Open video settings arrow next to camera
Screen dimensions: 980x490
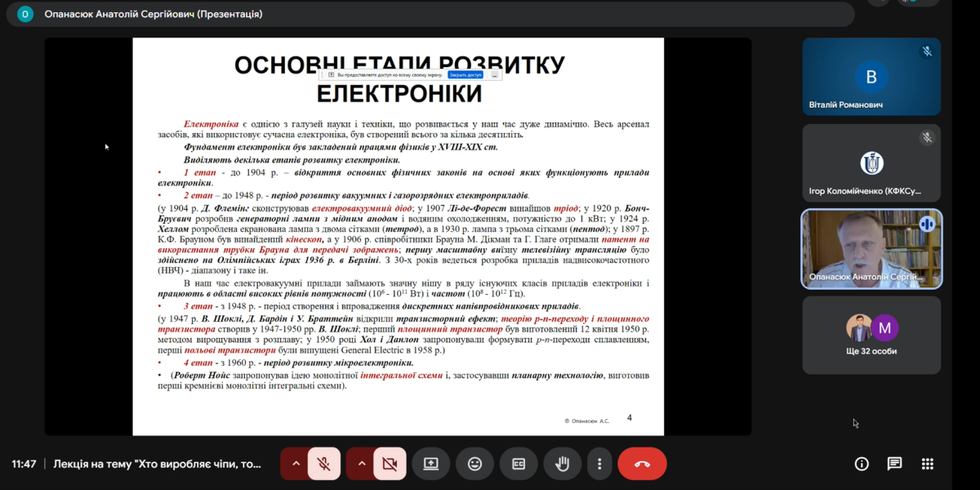pos(361,464)
